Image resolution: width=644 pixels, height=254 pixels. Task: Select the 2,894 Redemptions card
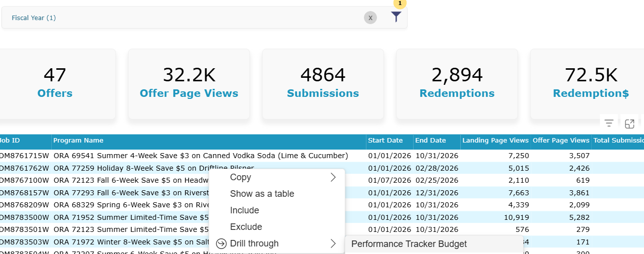click(457, 84)
